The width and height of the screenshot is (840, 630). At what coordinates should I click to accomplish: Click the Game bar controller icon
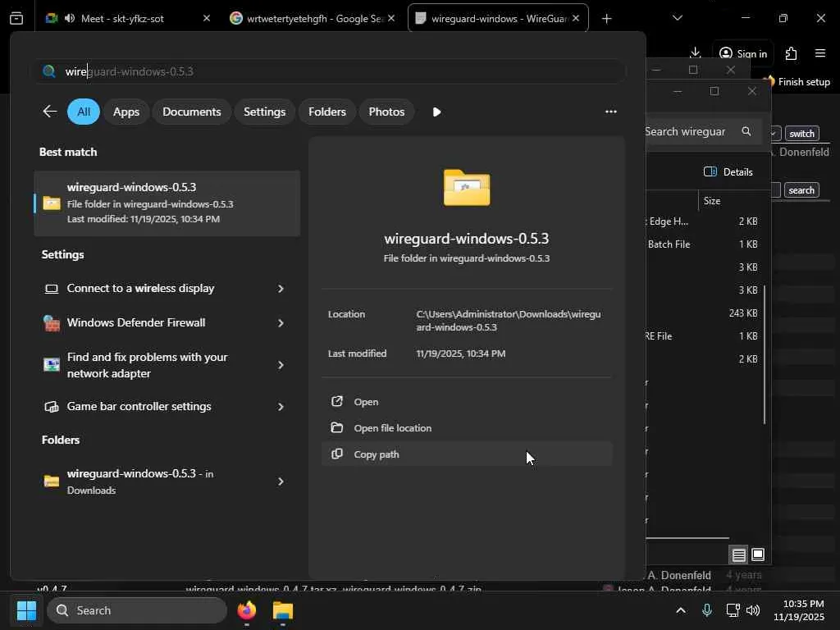pyautogui.click(x=52, y=407)
